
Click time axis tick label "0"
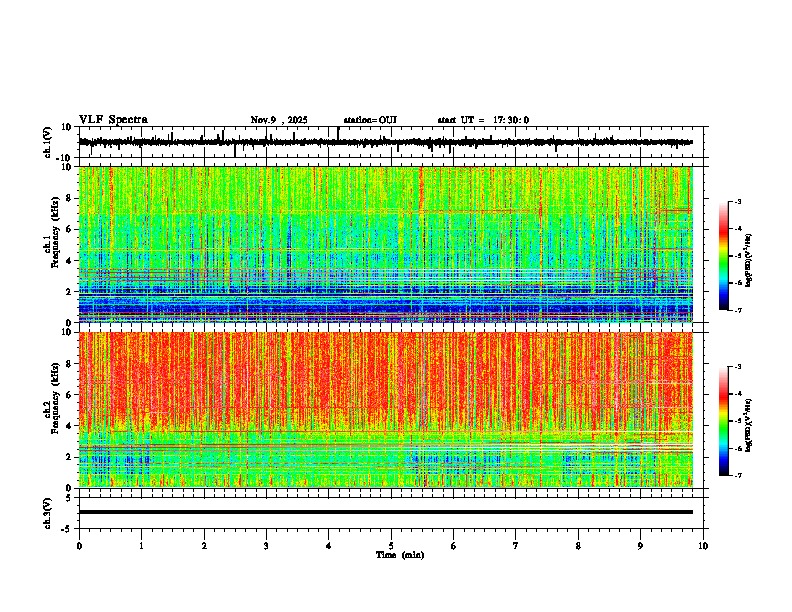79,546
